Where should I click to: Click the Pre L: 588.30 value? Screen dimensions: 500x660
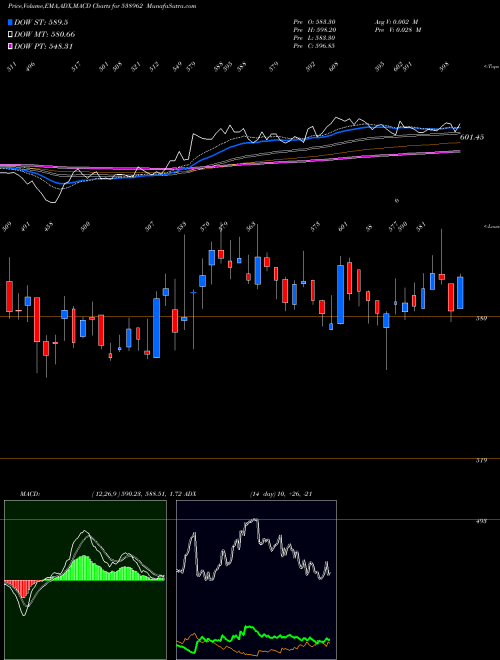coord(314,38)
